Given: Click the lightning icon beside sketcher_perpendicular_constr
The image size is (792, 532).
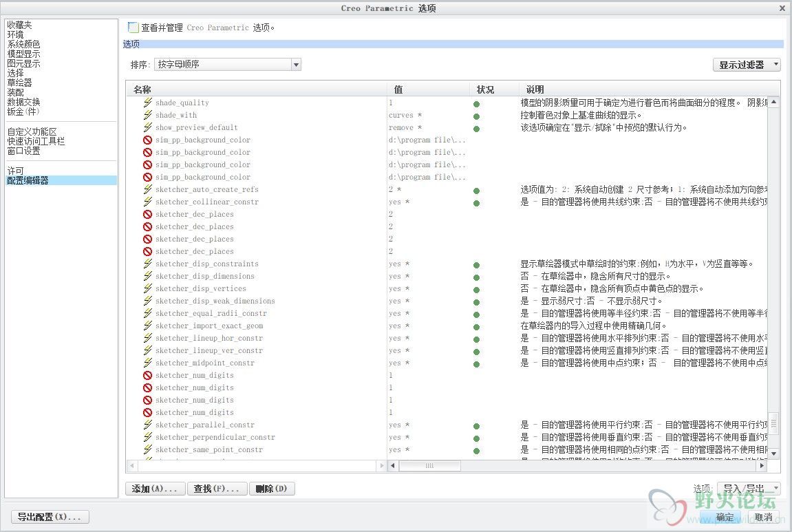Looking at the screenshot, I should (x=147, y=437).
